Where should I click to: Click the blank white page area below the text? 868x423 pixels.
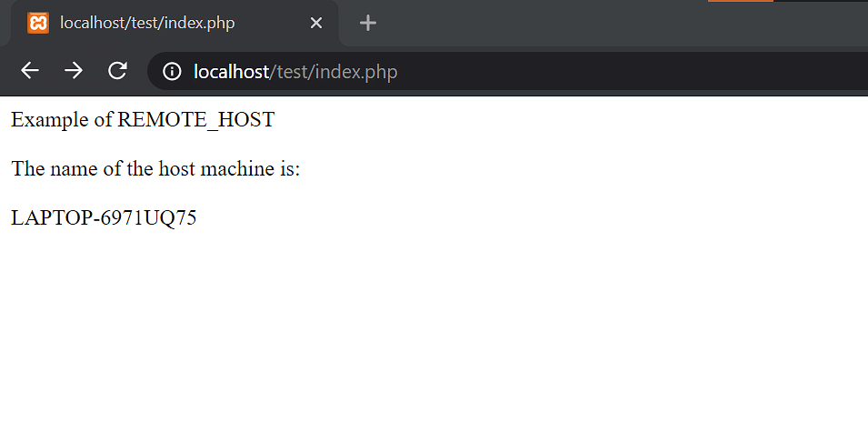point(434,327)
